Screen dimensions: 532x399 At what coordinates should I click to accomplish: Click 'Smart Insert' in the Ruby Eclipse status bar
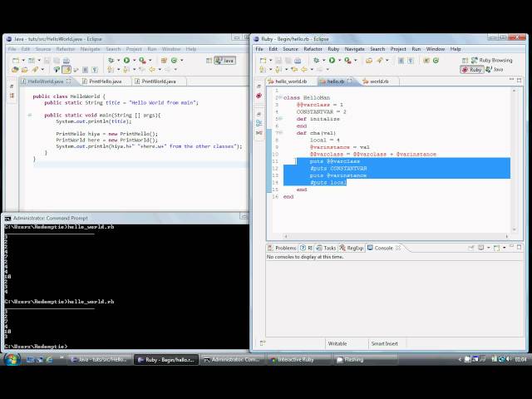click(x=384, y=343)
